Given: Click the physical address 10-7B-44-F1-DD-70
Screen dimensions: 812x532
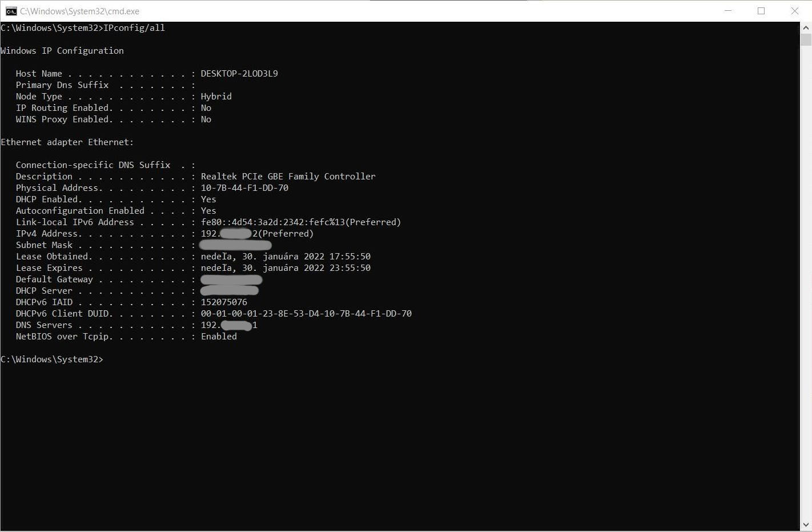Looking at the screenshot, I should click(244, 187).
